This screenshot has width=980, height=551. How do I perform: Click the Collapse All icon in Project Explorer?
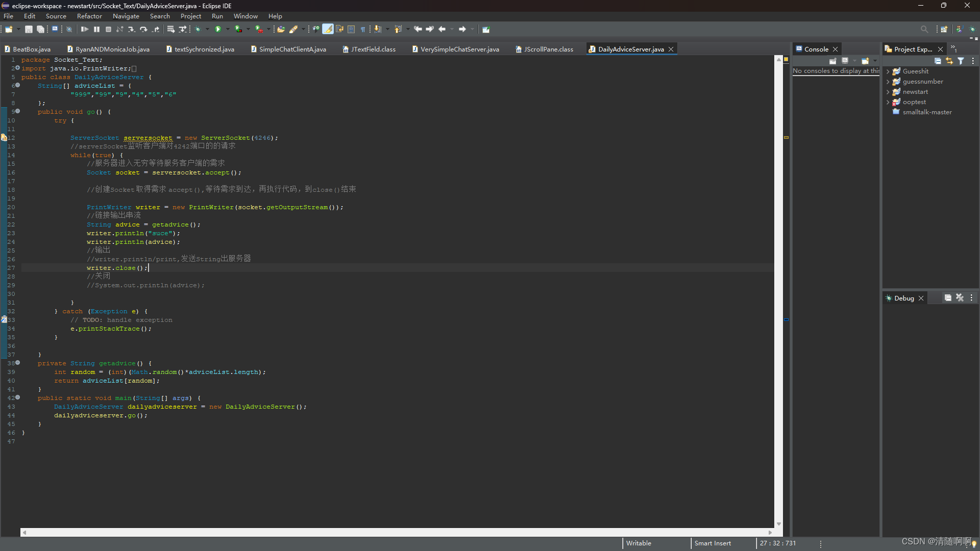[938, 61]
